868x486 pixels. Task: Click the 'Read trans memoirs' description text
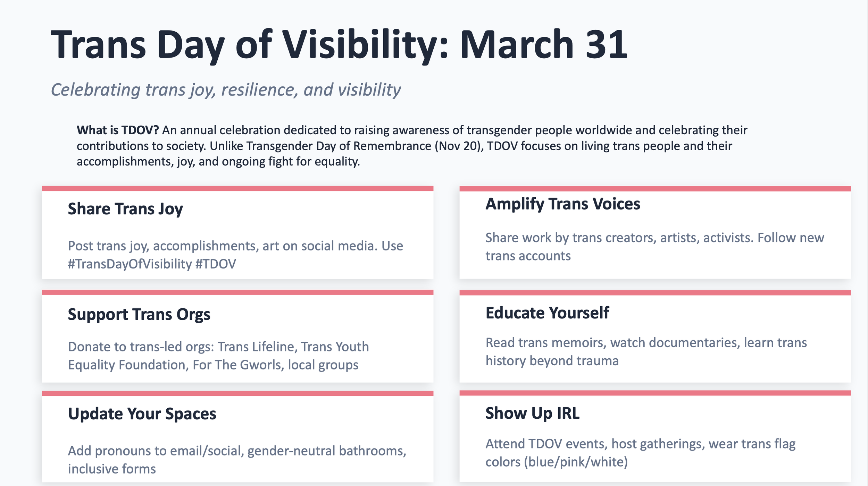[646, 352]
